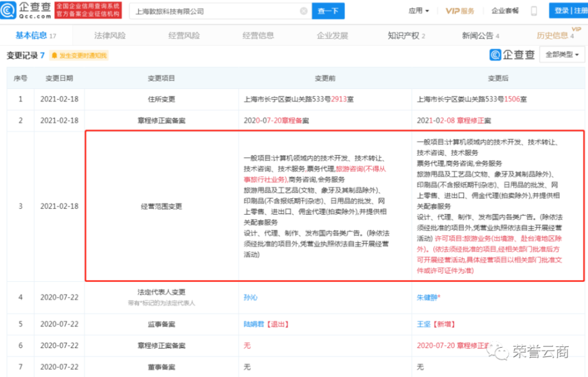Click the 全国企业信用查询系统 red banner

pos(89,10)
